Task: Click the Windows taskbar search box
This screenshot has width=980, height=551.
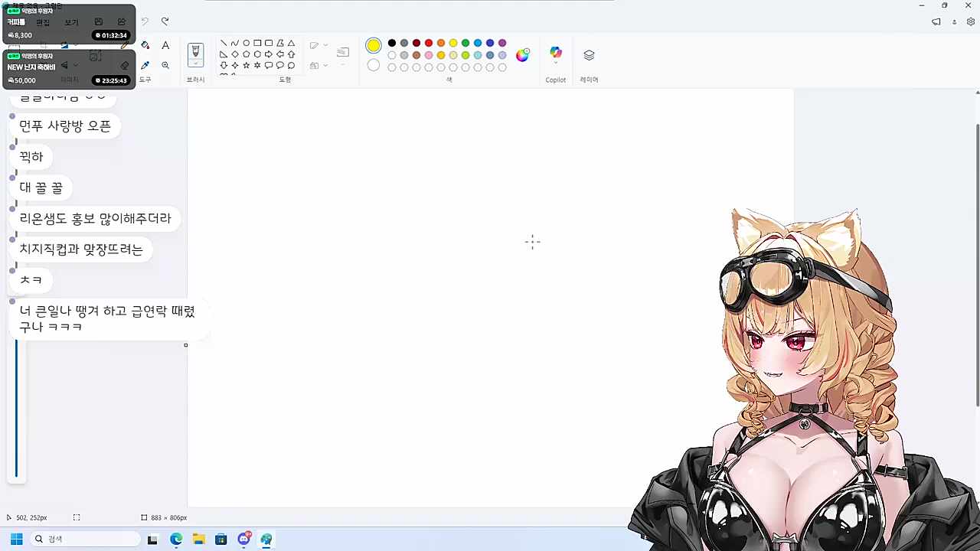Action: click(84, 539)
